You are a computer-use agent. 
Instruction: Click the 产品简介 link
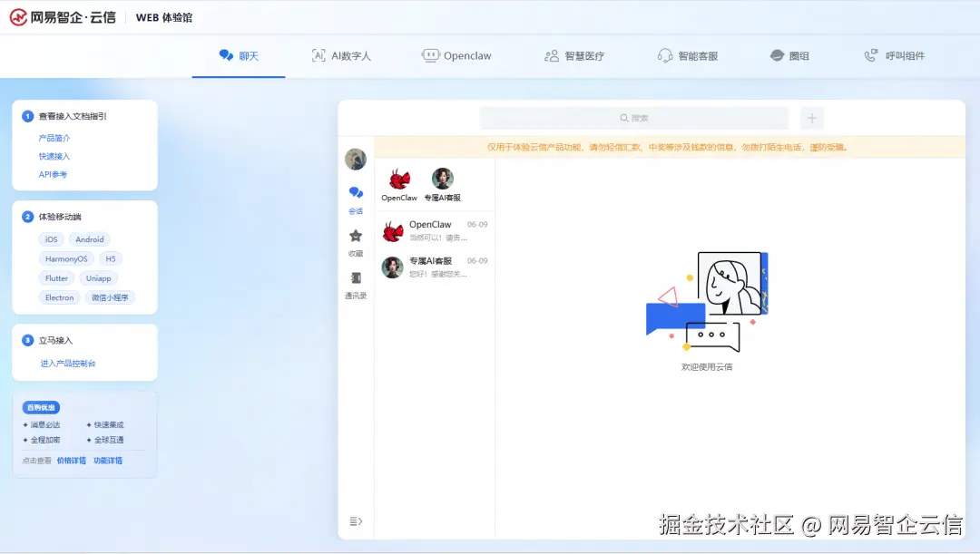[54, 138]
